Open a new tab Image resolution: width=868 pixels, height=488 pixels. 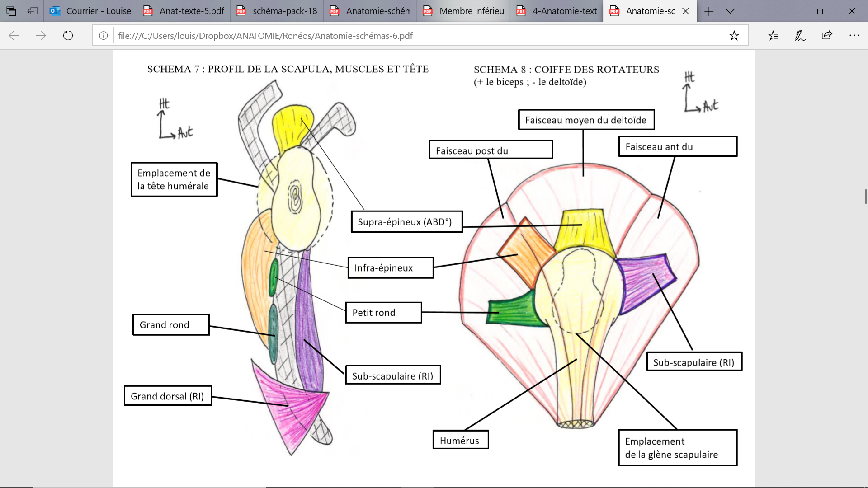(x=709, y=11)
